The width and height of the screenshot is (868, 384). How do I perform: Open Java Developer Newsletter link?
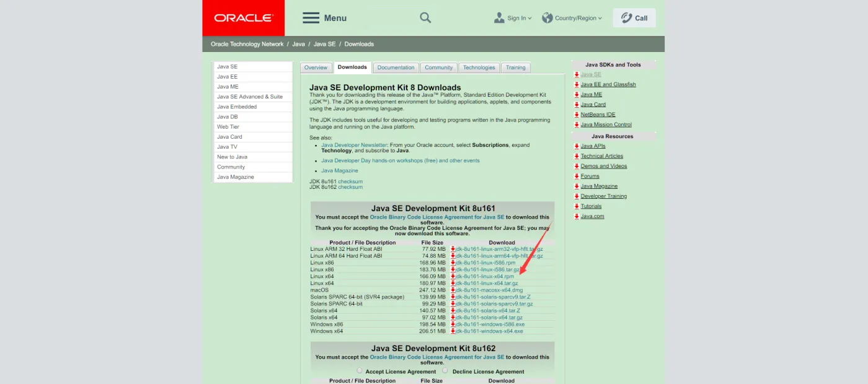pos(354,145)
